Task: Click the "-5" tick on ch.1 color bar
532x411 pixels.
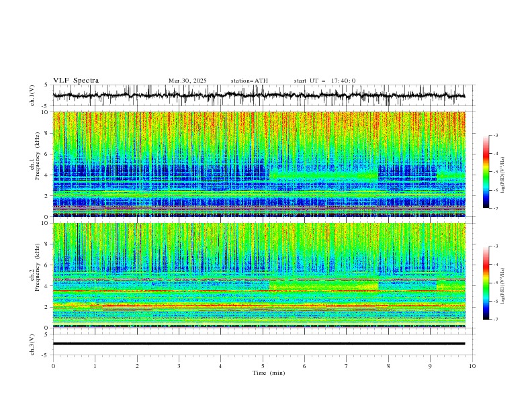Action: click(x=496, y=172)
